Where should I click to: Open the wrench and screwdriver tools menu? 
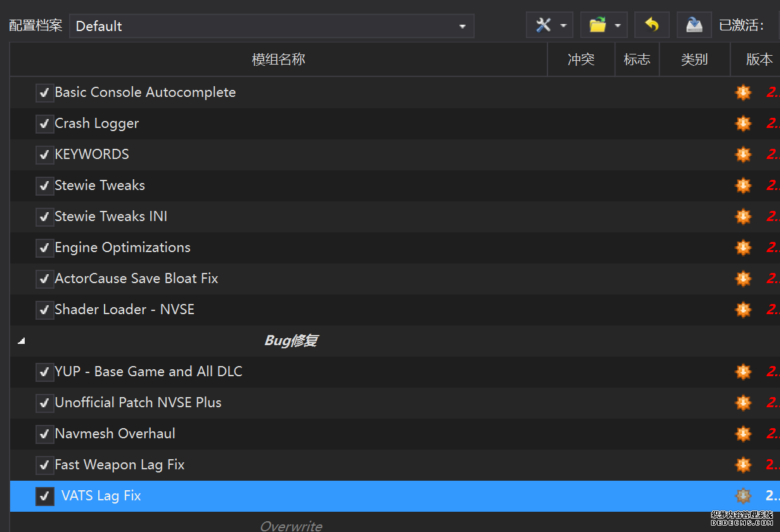544,25
